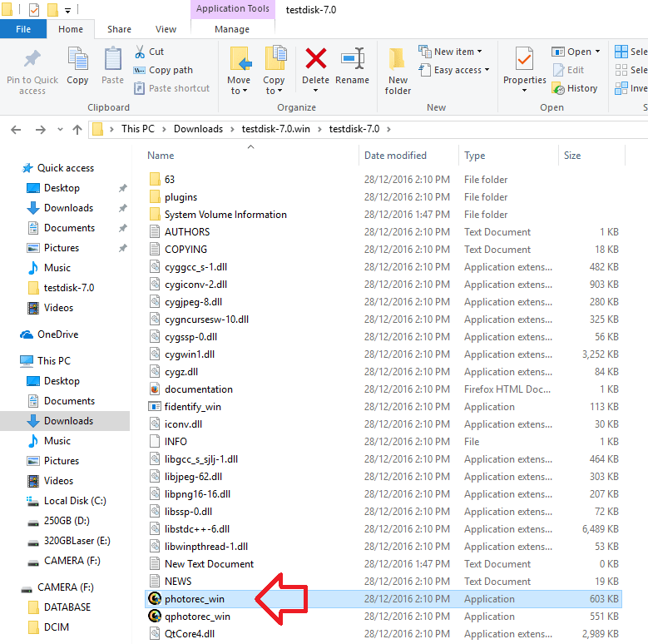Click the Application Tools contextual tab
The width and height of the screenshot is (648, 644).
[x=232, y=8]
